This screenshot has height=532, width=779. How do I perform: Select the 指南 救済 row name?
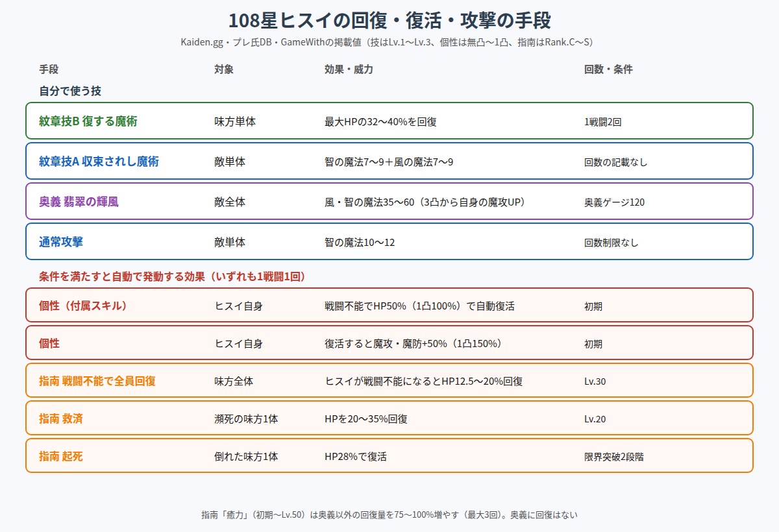pos(61,418)
